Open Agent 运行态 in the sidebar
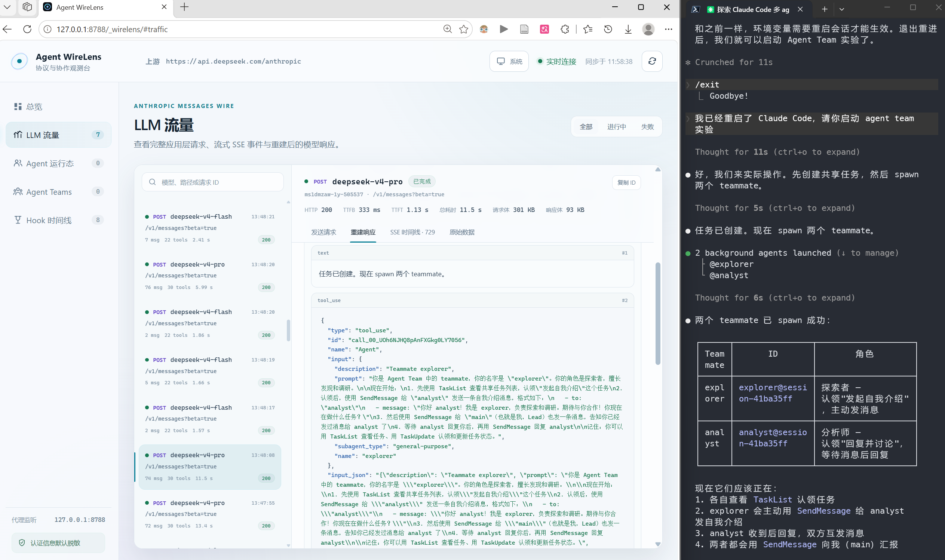This screenshot has height=560, width=945. pyautogui.click(x=58, y=163)
